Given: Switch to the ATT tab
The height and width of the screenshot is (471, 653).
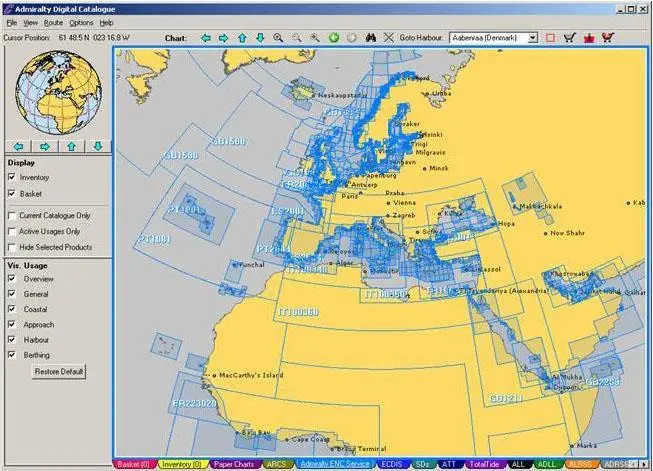Looking at the screenshot, I should (x=449, y=464).
